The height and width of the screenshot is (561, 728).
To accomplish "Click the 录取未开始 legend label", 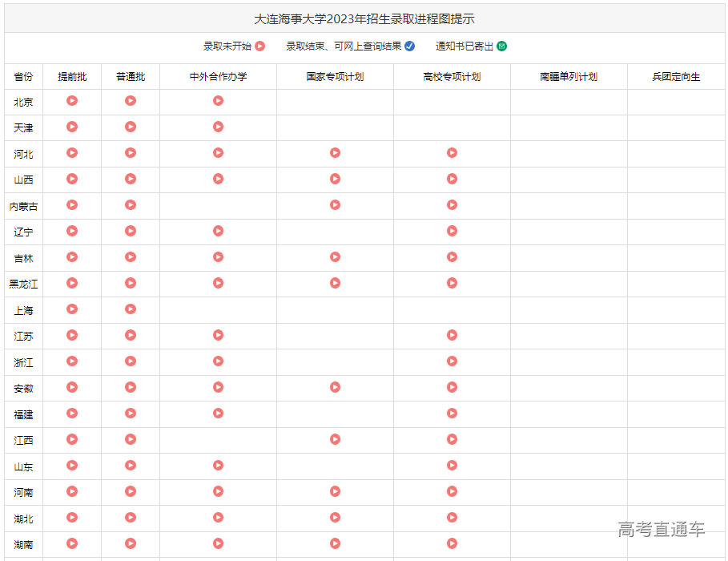I will tap(227, 46).
